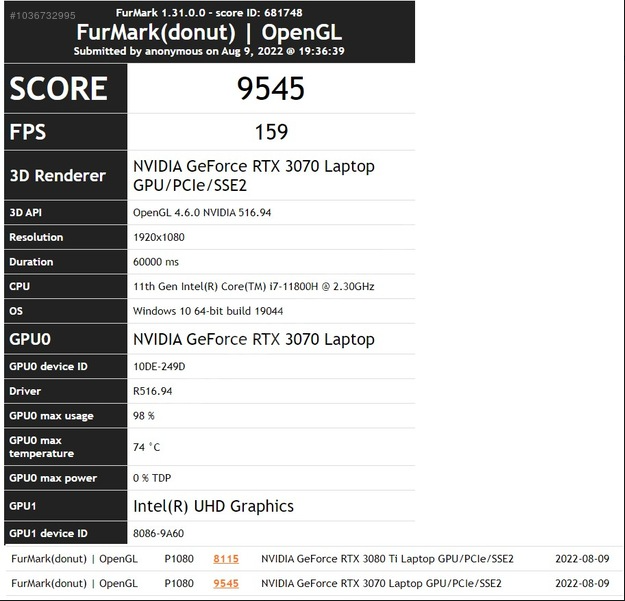Click the GPU0 device ID label
This screenshot has height=601, width=625.
(48, 366)
